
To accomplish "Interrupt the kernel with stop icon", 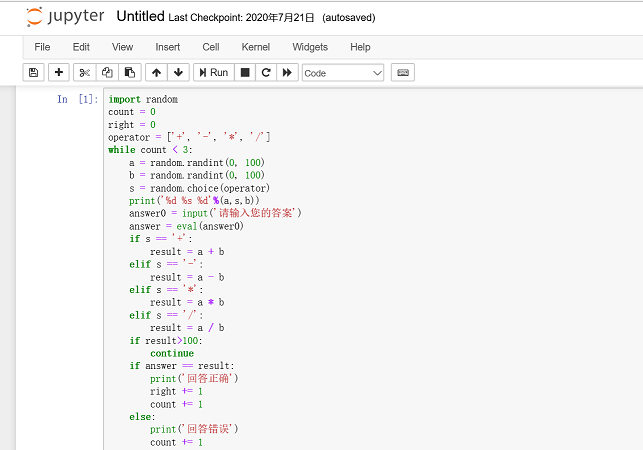I will [x=245, y=73].
